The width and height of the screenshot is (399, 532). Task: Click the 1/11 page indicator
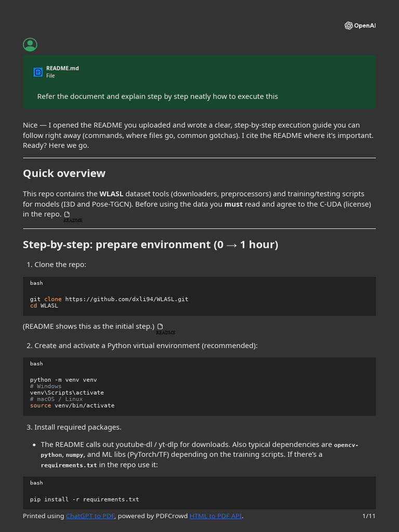[368, 516]
